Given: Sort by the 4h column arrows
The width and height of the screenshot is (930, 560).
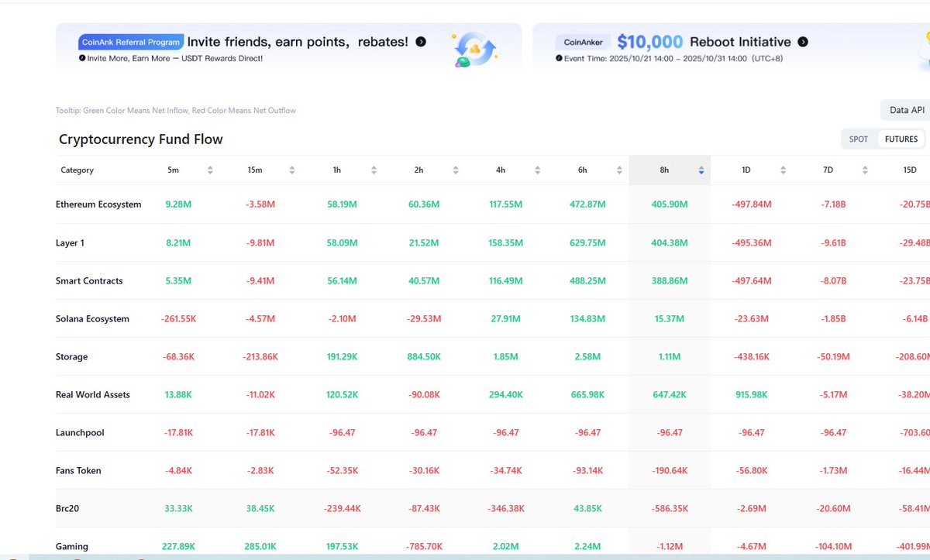Looking at the screenshot, I should click(x=538, y=170).
